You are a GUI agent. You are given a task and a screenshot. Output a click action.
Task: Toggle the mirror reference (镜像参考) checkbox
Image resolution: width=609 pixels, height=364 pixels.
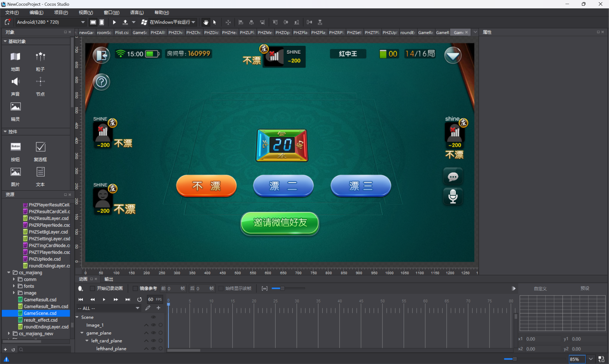(135, 288)
